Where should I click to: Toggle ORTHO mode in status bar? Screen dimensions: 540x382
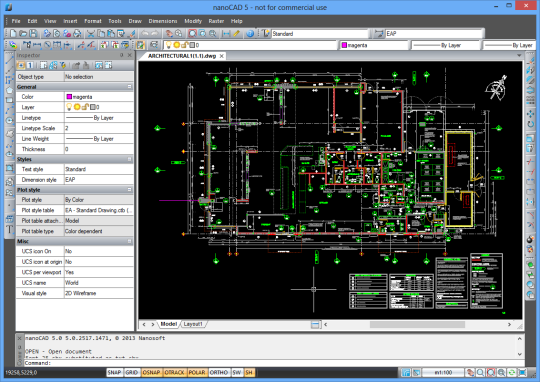point(219,372)
